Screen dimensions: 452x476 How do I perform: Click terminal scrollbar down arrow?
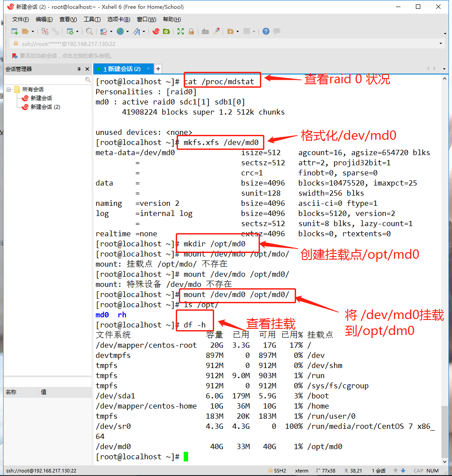click(445, 462)
